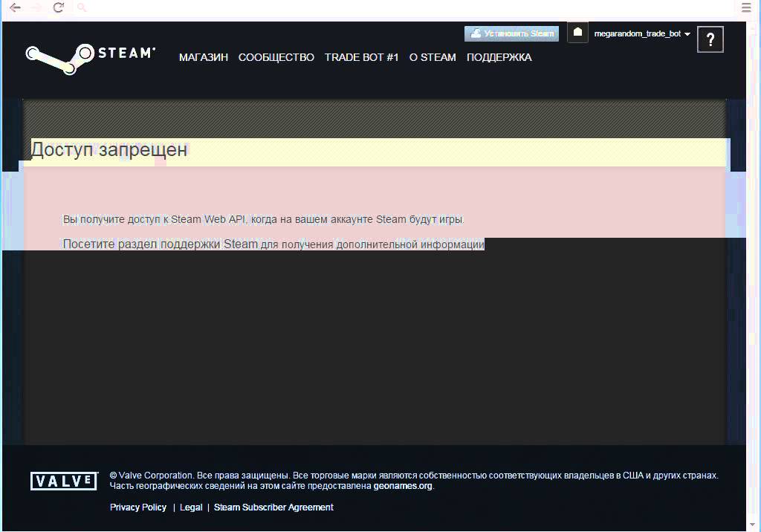Click the Steam Web API access message text
761x532 pixels.
coord(264,219)
